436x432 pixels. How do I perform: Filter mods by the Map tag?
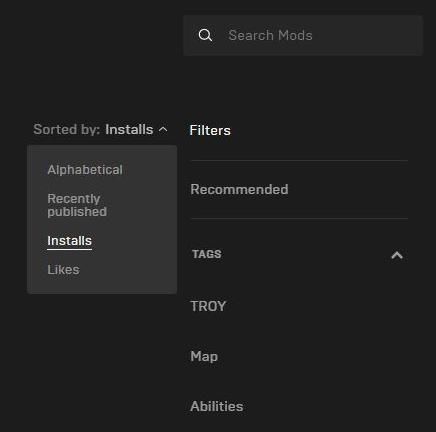point(204,356)
